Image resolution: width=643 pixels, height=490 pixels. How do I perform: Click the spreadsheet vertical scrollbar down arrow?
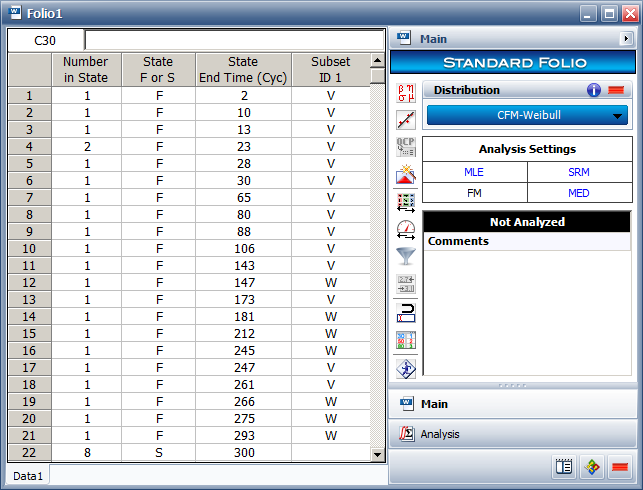pyautogui.click(x=377, y=454)
